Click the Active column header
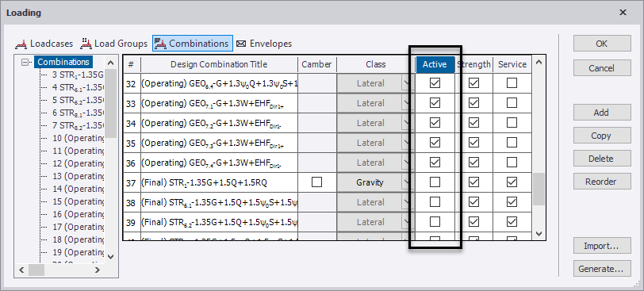This screenshot has width=644, height=291. pyautogui.click(x=435, y=64)
